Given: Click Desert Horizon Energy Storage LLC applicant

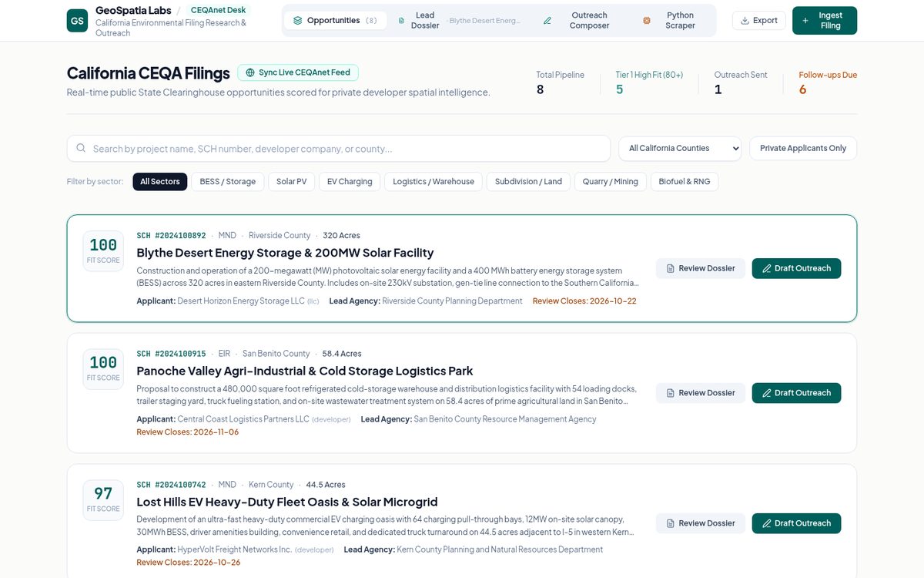Looking at the screenshot, I should pos(241,301).
